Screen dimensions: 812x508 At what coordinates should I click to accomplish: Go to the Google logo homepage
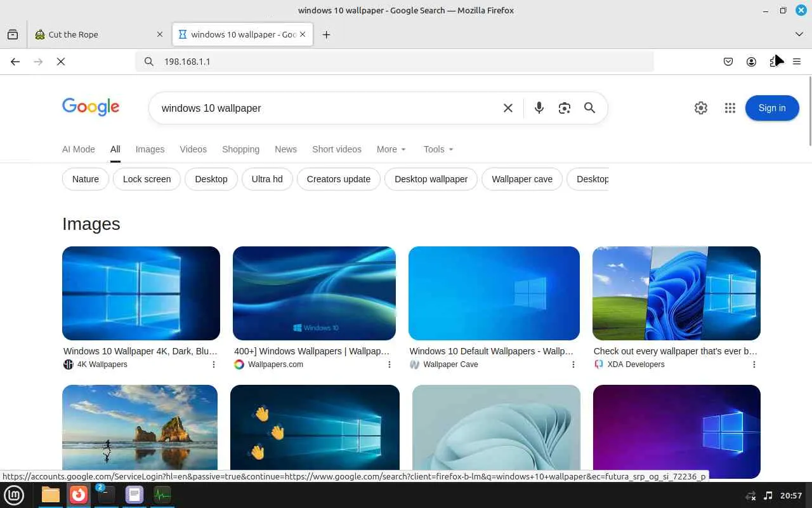point(91,107)
